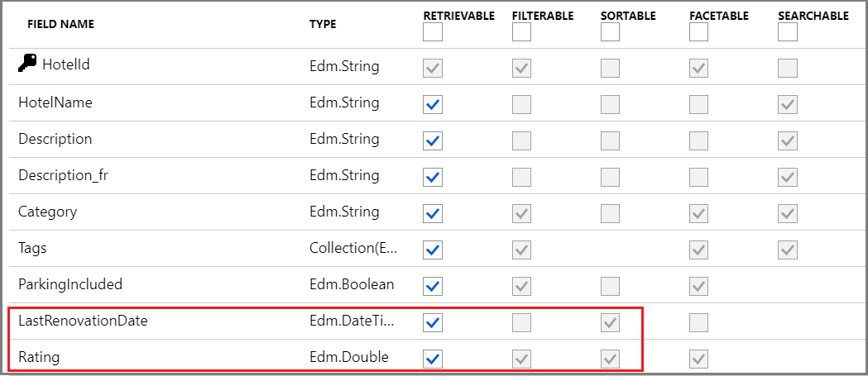Toggle Facetable for the Tags field
The width and height of the screenshot is (868, 376).
(x=699, y=250)
